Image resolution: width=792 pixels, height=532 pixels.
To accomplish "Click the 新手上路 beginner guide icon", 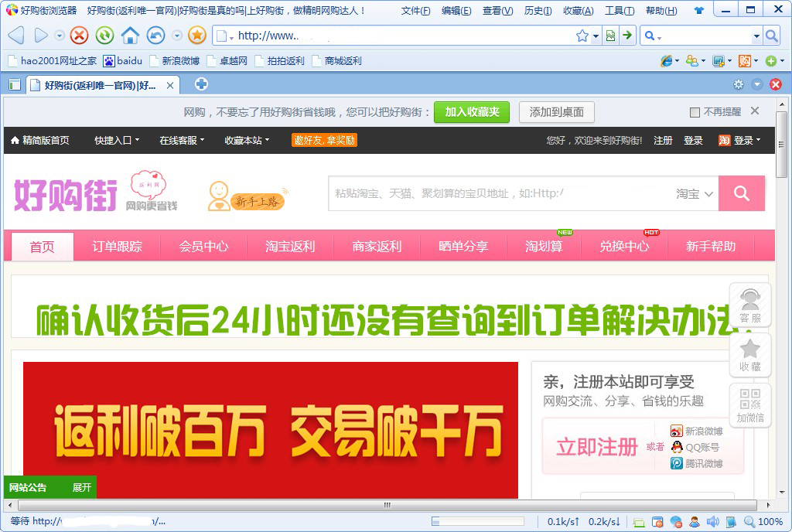I will [x=247, y=196].
